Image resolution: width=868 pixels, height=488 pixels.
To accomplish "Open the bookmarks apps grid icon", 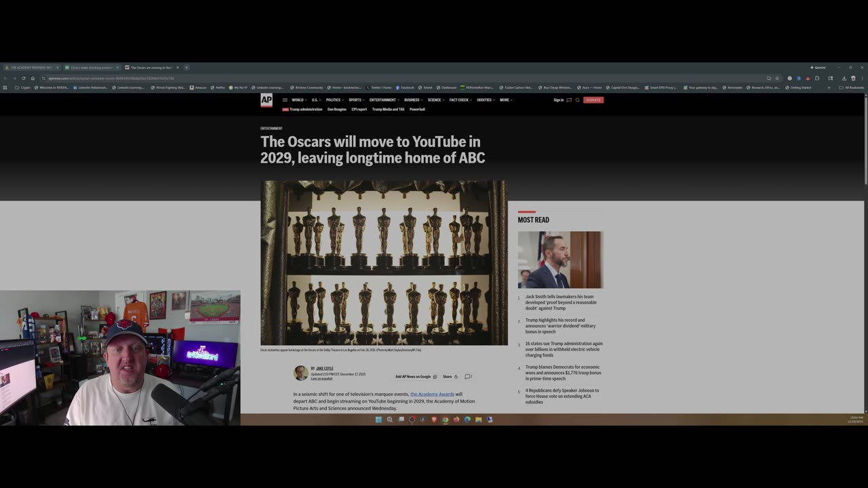I will pyautogui.click(x=5, y=87).
